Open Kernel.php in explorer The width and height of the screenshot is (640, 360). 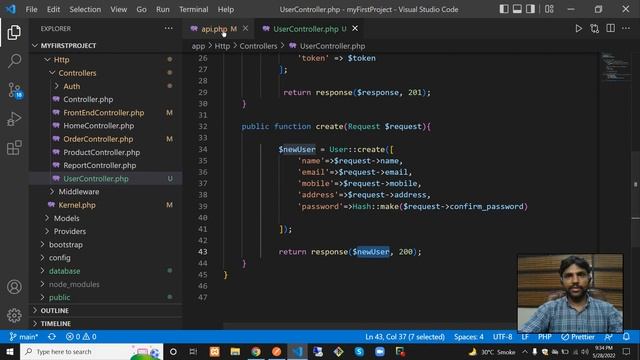pyautogui.click(x=106, y=205)
